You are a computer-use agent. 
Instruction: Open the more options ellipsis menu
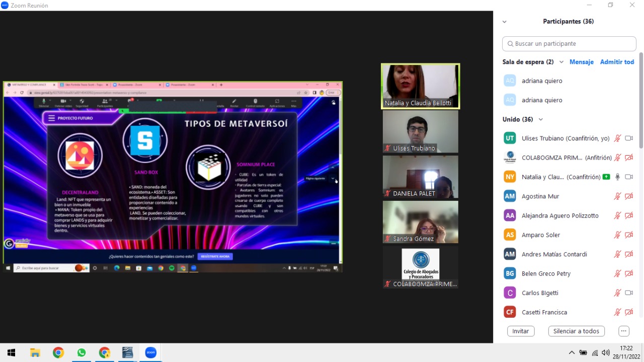[x=624, y=331]
